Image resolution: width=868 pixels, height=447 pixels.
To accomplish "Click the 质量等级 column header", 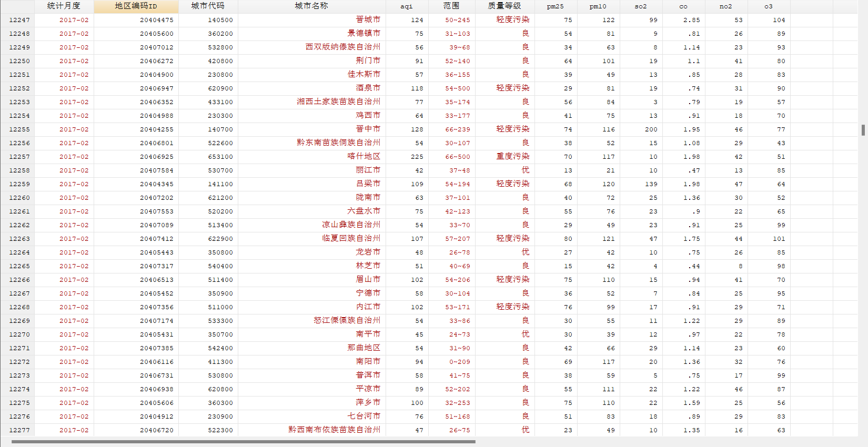I will coord(504,6).
